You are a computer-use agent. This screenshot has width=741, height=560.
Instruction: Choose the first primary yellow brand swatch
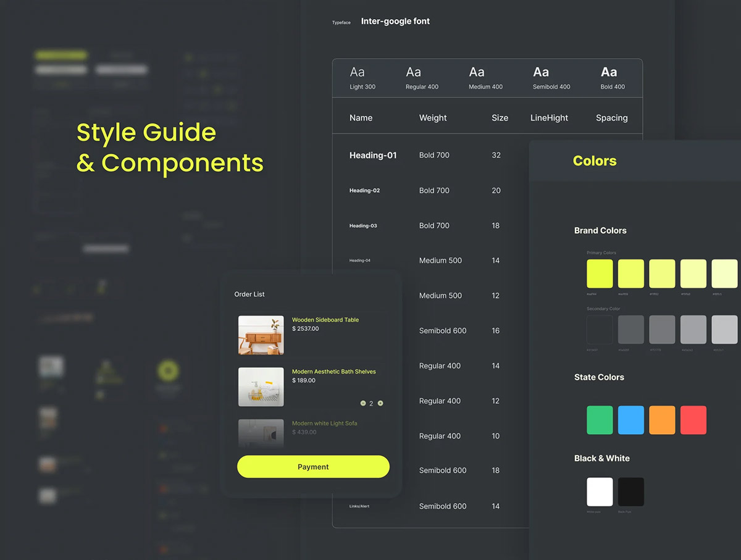600,274
